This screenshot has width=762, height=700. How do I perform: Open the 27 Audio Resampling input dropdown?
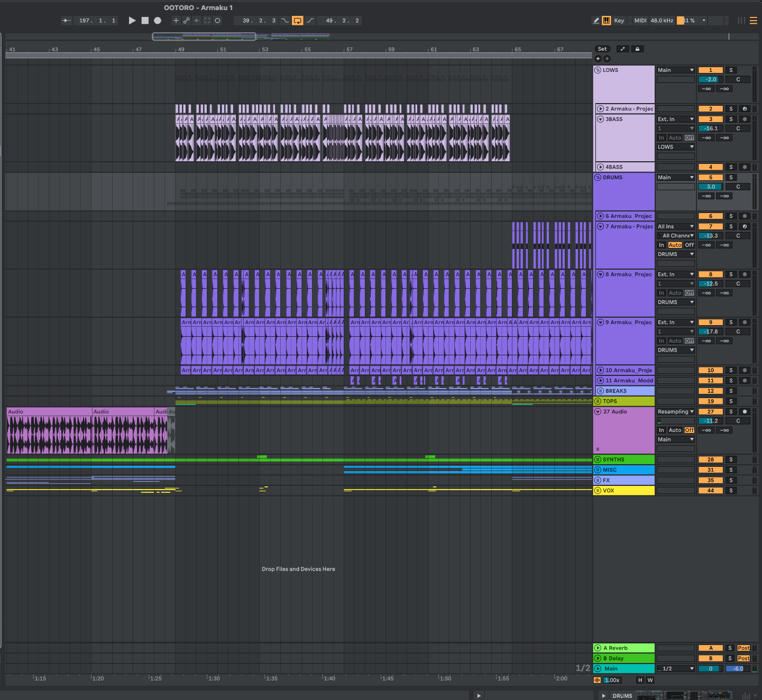(675, 412)
